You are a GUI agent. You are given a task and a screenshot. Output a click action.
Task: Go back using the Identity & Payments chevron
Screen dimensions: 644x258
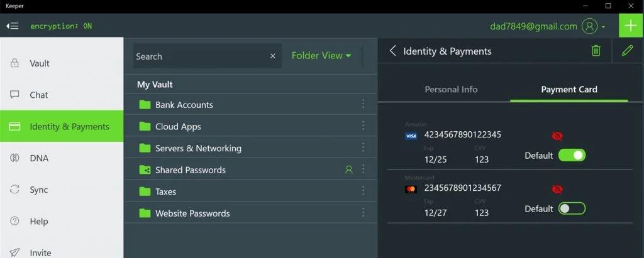click(x=392, y=51)
